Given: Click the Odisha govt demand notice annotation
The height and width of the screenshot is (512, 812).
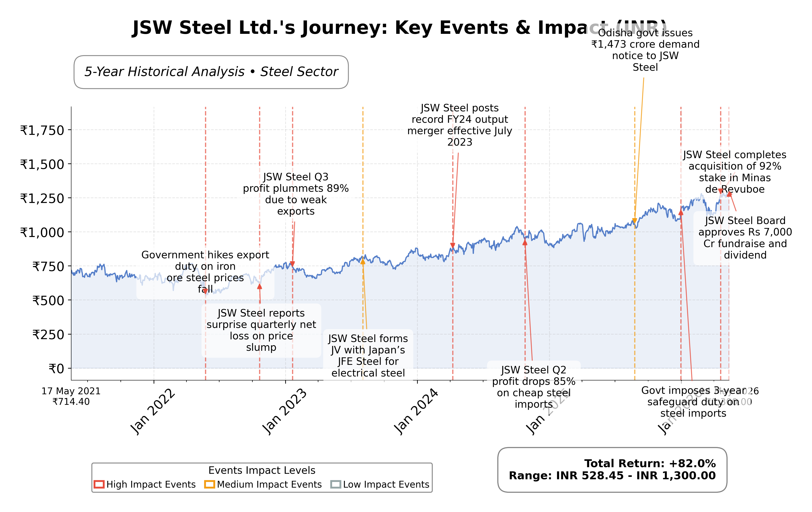Looking at the screenshot, I should [645, 50].
